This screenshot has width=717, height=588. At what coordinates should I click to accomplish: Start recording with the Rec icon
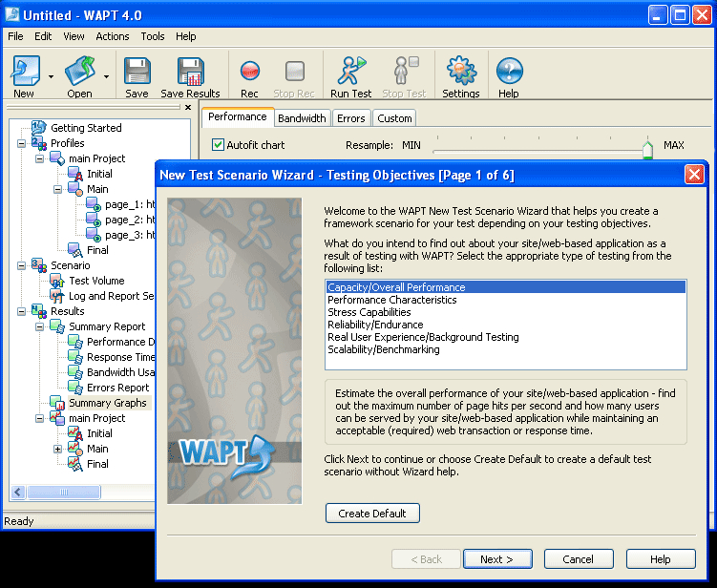coord(250,71)
